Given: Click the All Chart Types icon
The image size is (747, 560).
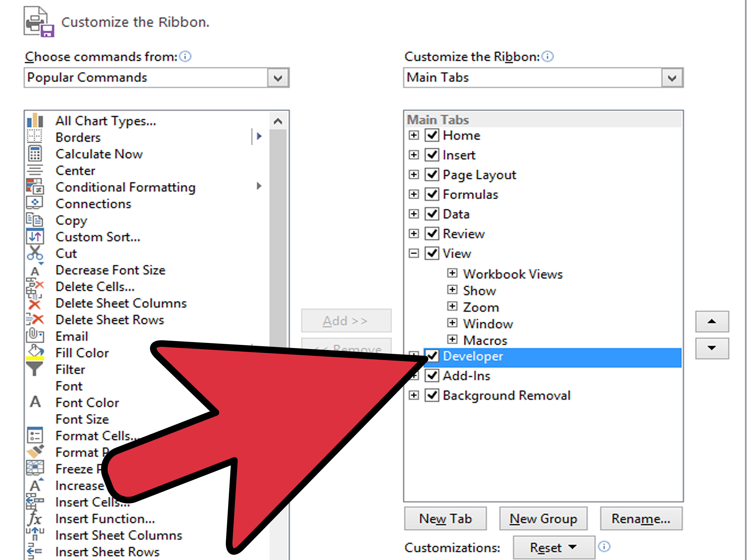Looking at the screenshot, I should [35, 120].
